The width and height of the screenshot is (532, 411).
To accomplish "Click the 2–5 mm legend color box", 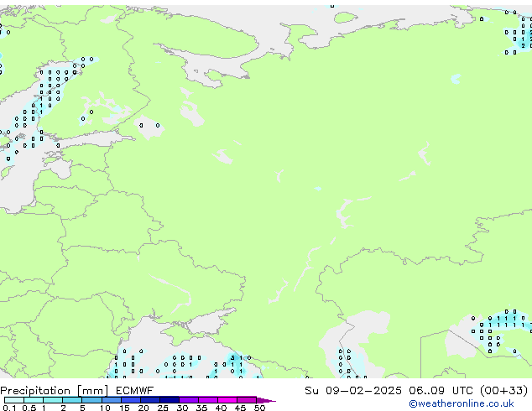I will 72,400.
